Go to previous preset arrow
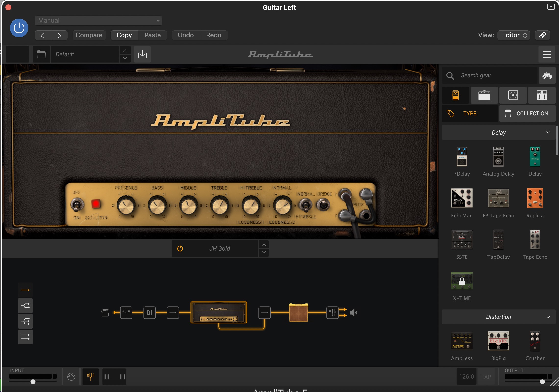559x392 pixels. click(43, 35)
